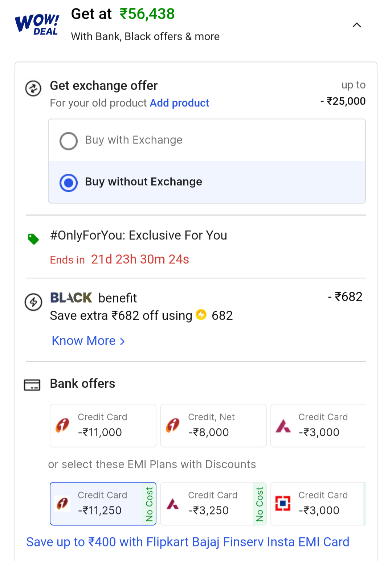The image size is (392, 561).
Task: Select the Axis Credit Card -₹3,000 offer
Action: click(319, 425)
